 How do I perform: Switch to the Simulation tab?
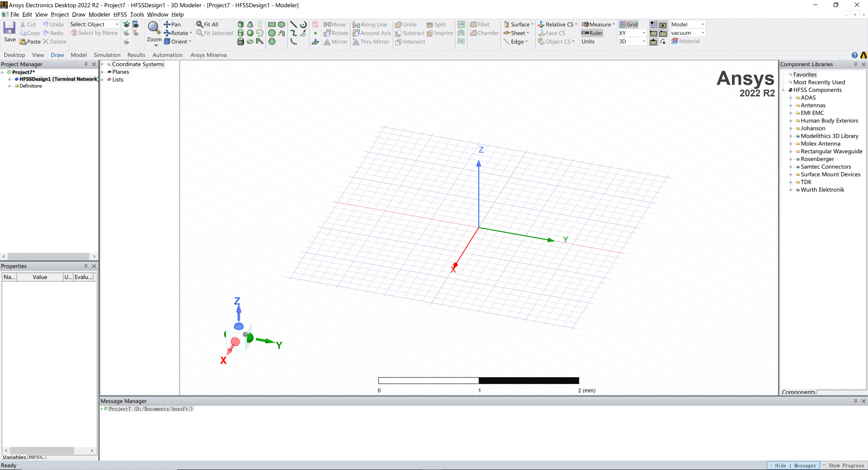point(107,55)
